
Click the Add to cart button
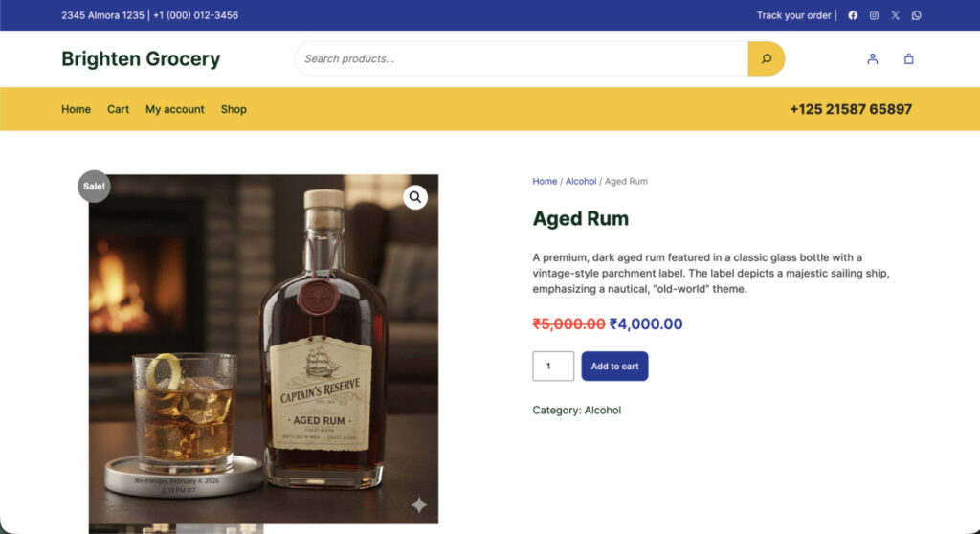coord(614,366)
